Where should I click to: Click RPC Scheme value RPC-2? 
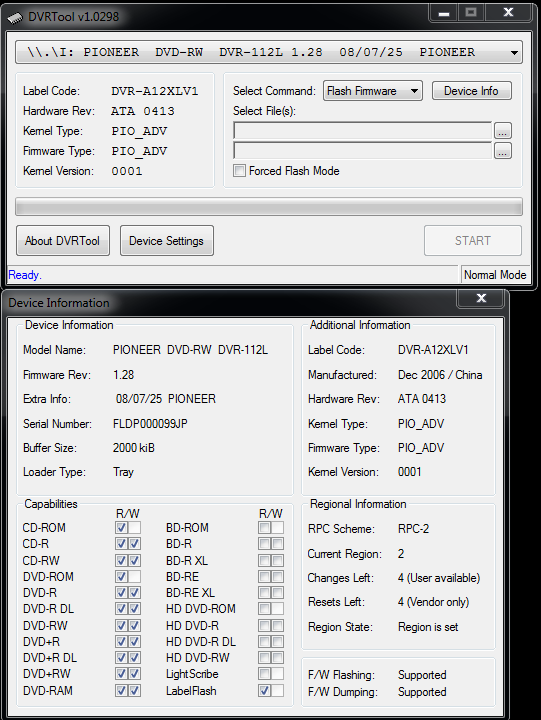click(x=413, y=529)
